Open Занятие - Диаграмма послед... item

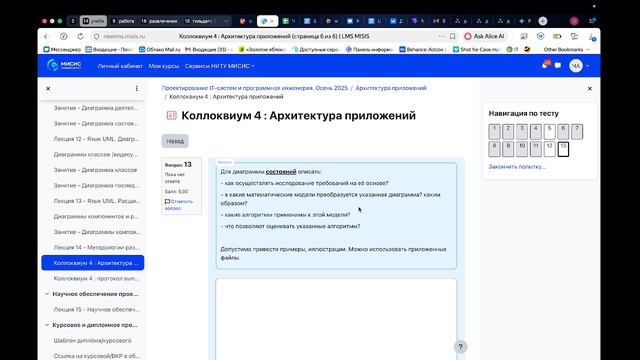pos(96,185)
